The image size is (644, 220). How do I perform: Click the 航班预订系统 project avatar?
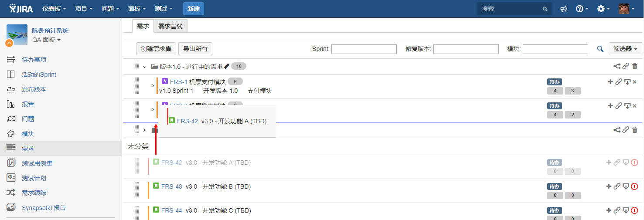(17, 35)
